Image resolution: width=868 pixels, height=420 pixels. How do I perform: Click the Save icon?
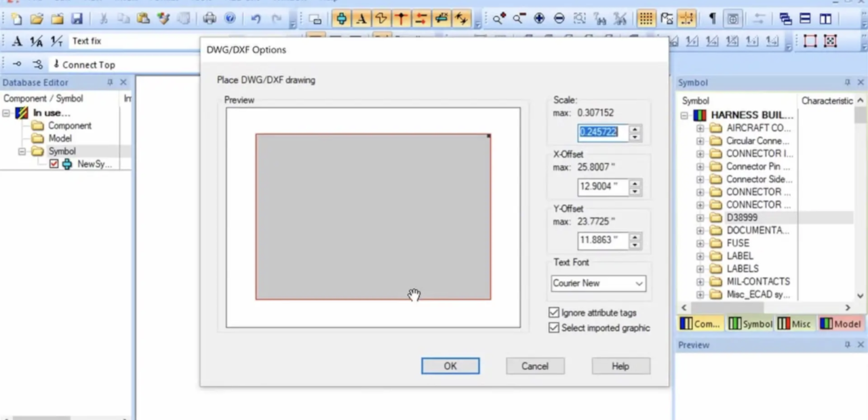(x=77, y=18)
